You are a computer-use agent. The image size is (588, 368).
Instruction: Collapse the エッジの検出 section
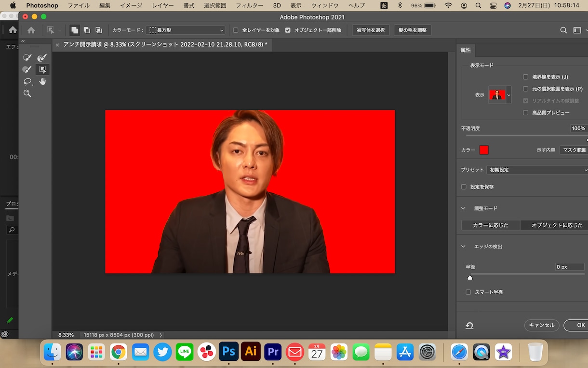click(464, 246)
